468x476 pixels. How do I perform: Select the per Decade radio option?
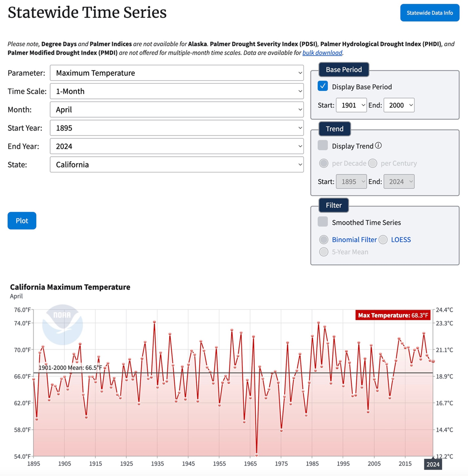click(x=324, y=163)
